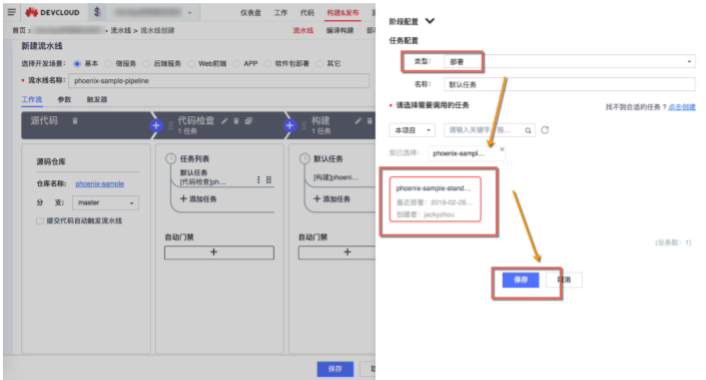Collapse the 阶段配置 section chevron
706x380 pixels.
point(430,21)
